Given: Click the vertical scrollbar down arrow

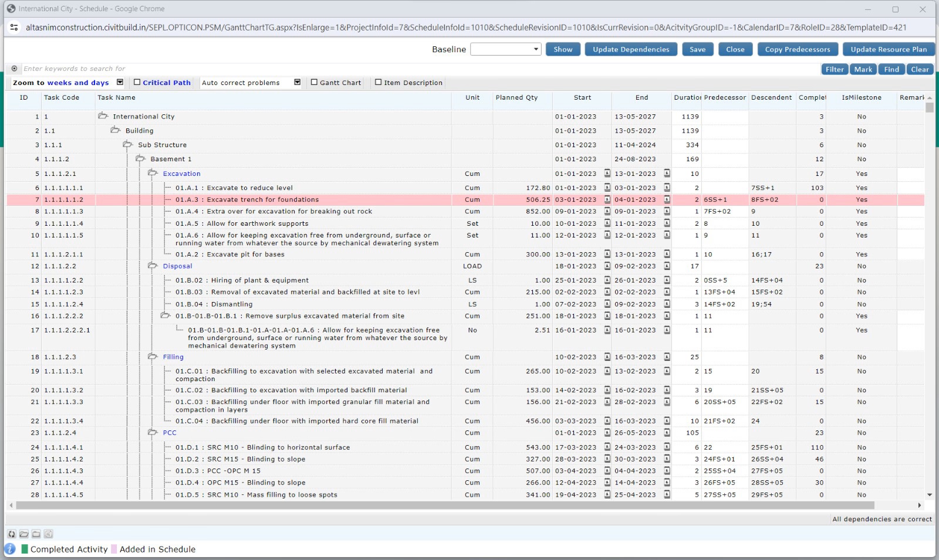Looking at the screenshot, I should coord(930,495).
